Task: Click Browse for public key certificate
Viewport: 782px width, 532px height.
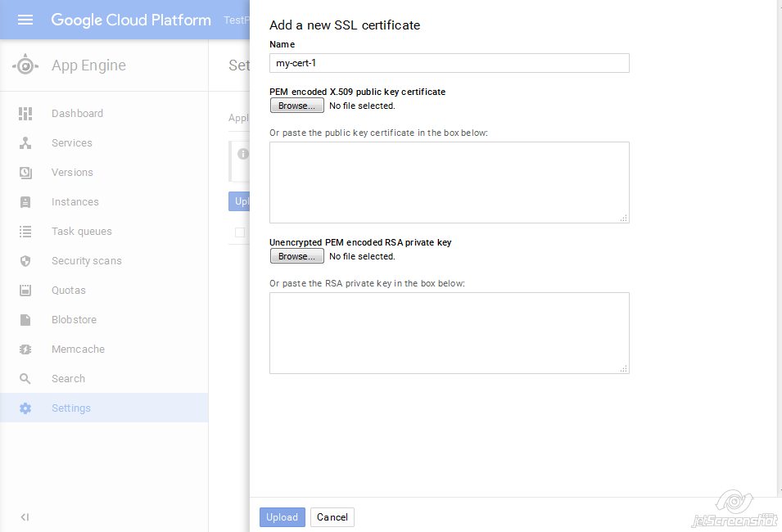Action: tap(296, 106)
